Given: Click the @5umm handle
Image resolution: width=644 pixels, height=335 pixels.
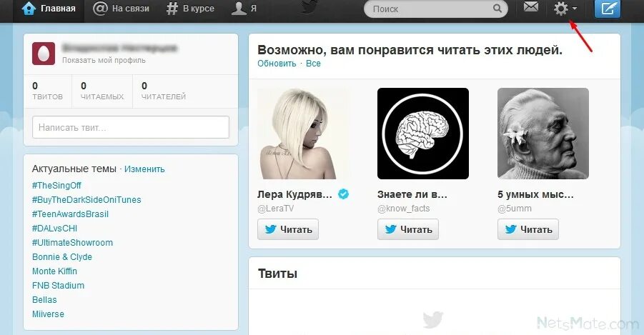Looking at the screenshot, I should tap(515, 209).
